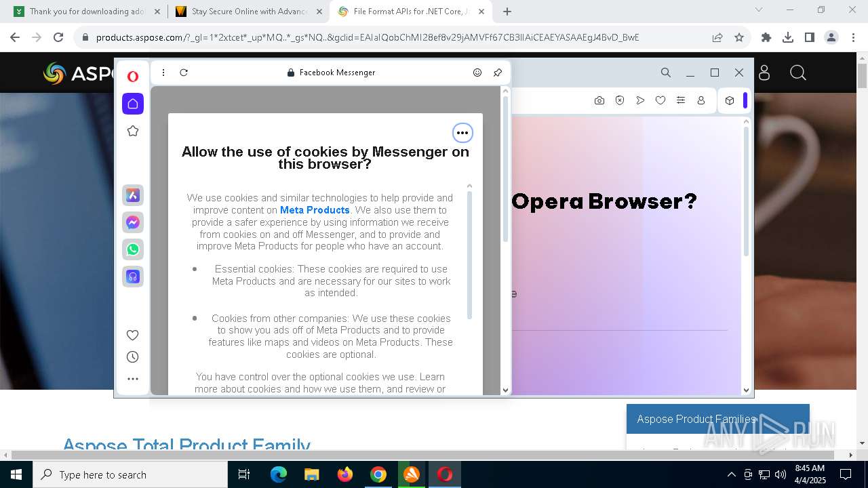Open the Opera sidebar home button
The image size is (868, 488).
click(x=133, y=104)
